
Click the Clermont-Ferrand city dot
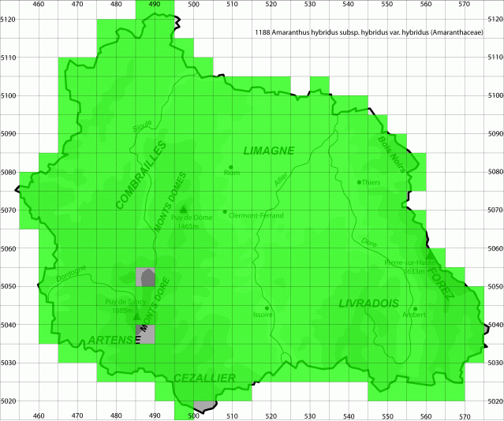225,211
